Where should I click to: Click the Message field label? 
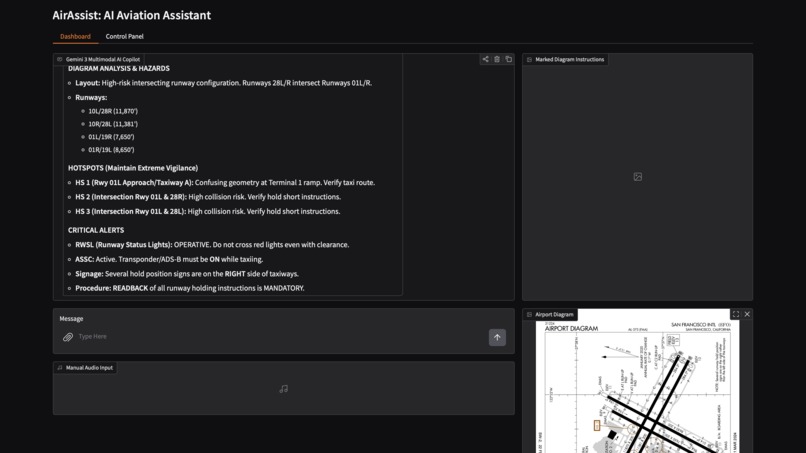point(71,319)
